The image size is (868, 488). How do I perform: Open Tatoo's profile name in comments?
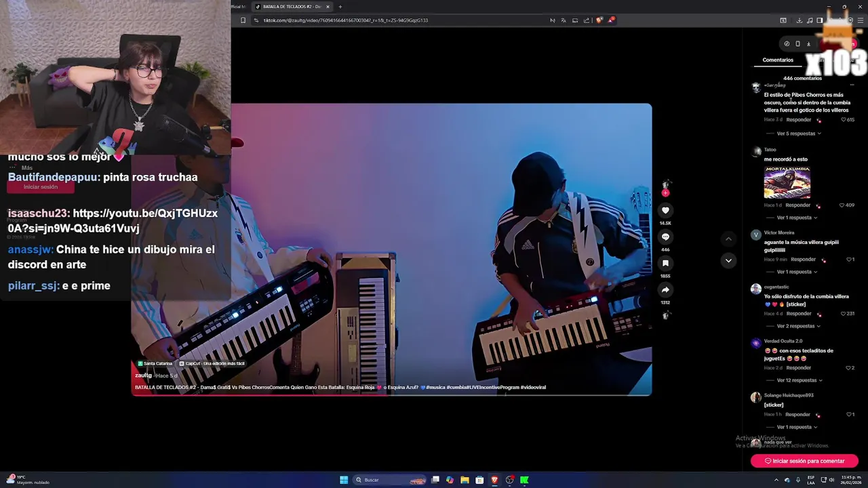770,150
